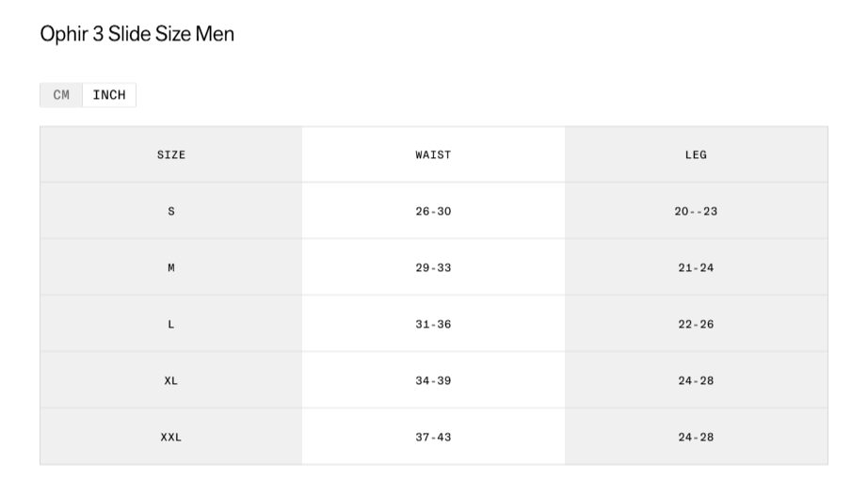Click waist value 37-43
868x496 pixels.
pyautogui.click(x=433, y=437)
